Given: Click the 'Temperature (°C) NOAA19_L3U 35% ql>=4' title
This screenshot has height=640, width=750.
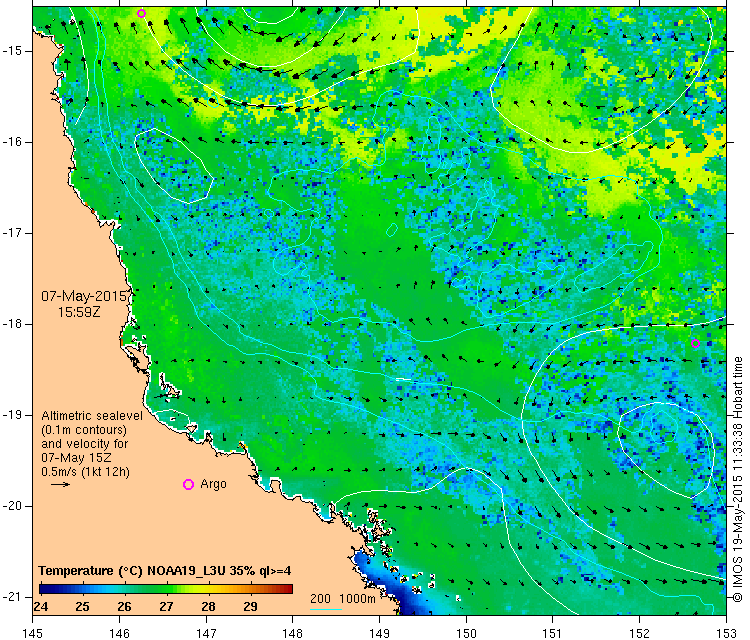Looking at the screenshot, I should [x=165, y=571].
